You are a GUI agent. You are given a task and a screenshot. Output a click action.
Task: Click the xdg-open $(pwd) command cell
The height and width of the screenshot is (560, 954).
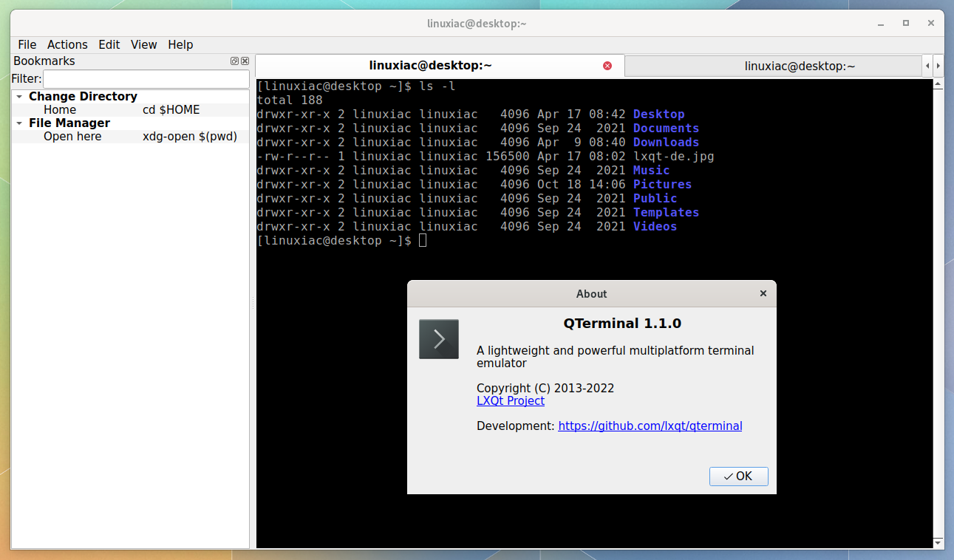190,136
